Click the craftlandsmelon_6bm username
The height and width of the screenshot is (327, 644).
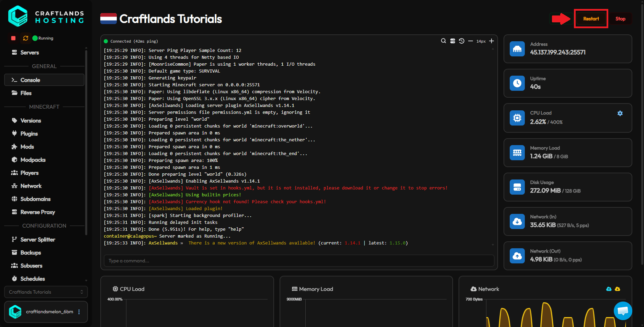pos(49,312)
